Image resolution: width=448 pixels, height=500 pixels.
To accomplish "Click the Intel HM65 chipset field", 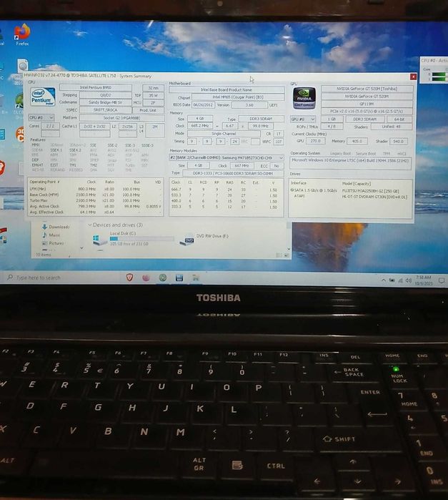I will pyautogui.click(x=238, y=97).
